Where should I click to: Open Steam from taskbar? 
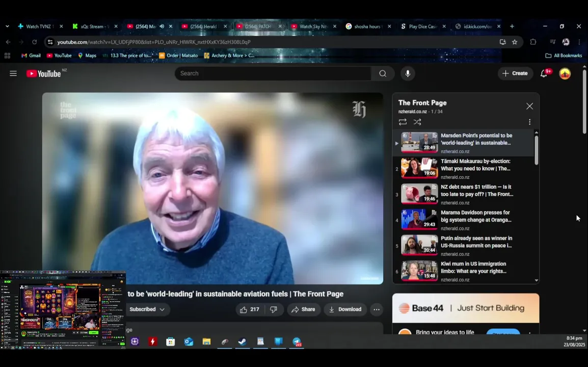click(242, 342)
